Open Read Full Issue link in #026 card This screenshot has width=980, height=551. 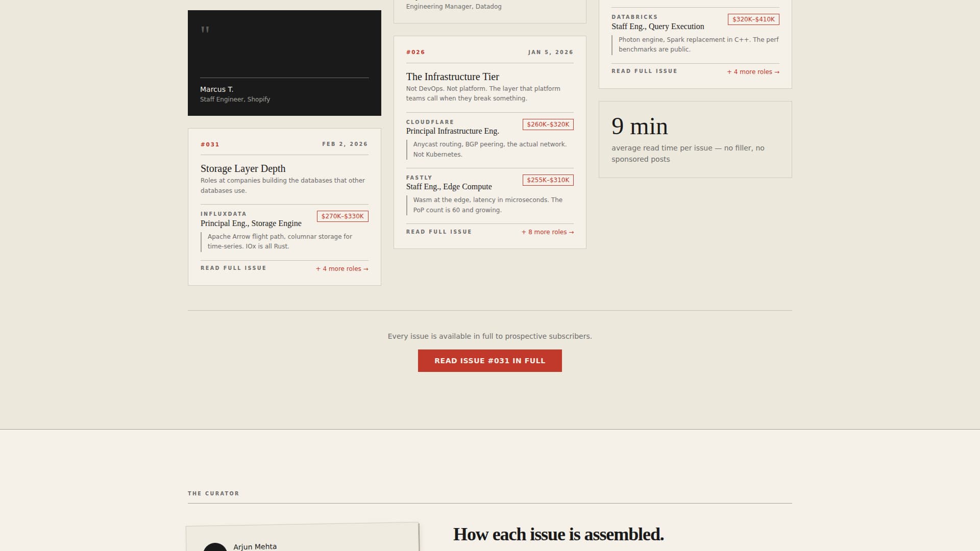pyautogui.click(x=439, y=232)
